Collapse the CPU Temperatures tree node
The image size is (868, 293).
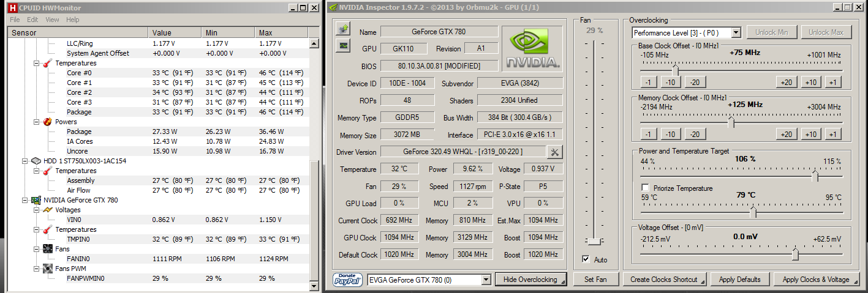point(36,63)
